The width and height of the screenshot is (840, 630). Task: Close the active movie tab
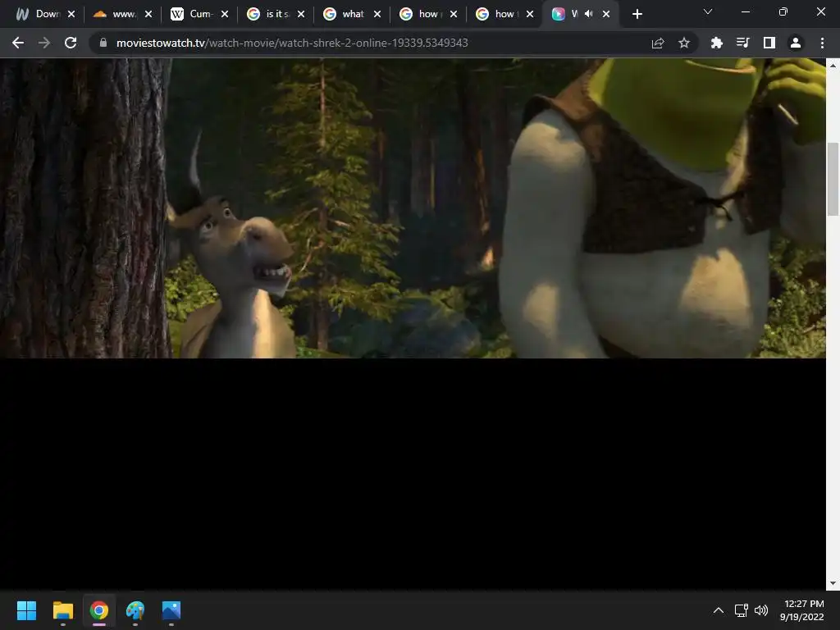[606, 15]
